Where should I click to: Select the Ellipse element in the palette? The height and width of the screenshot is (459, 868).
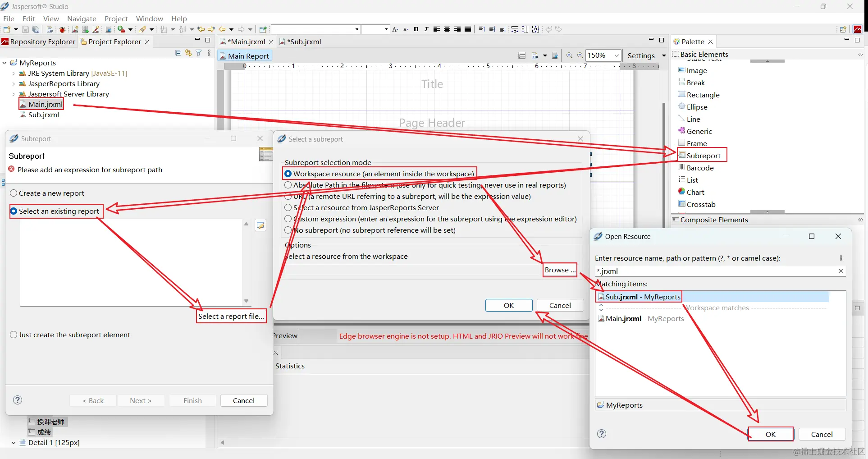point(693,107)
